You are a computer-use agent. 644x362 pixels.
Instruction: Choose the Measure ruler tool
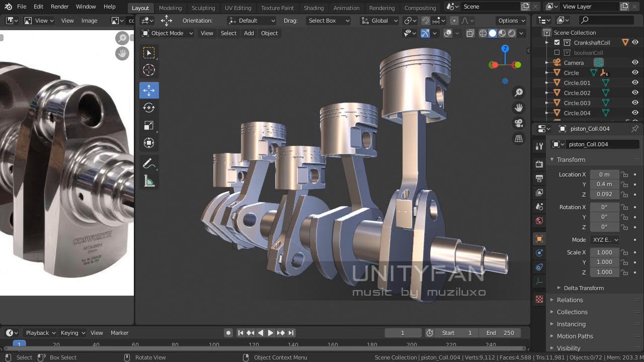pyautogui.click(x=149, y=182)
